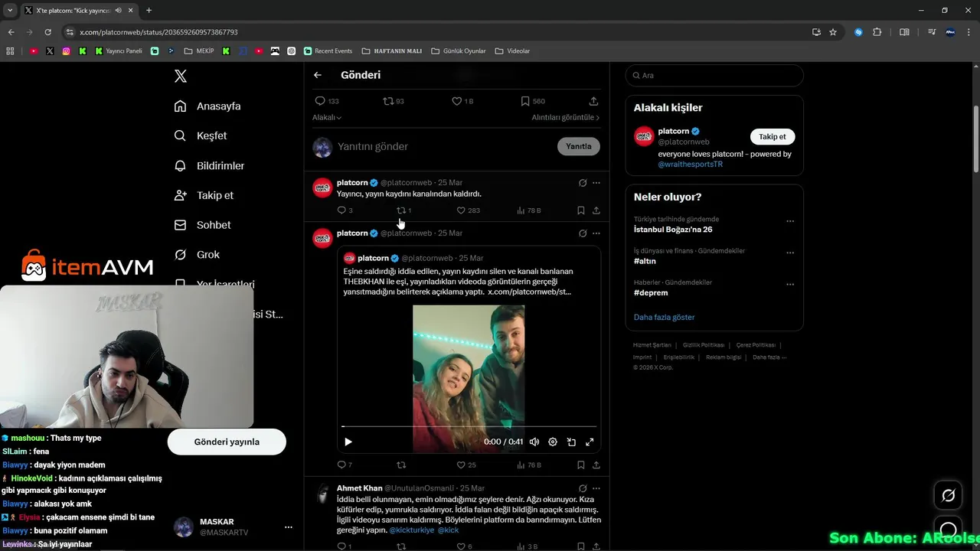Open the Grok floating button
The height and width of the screenshot is (551, 980).
tap(948, 496)
